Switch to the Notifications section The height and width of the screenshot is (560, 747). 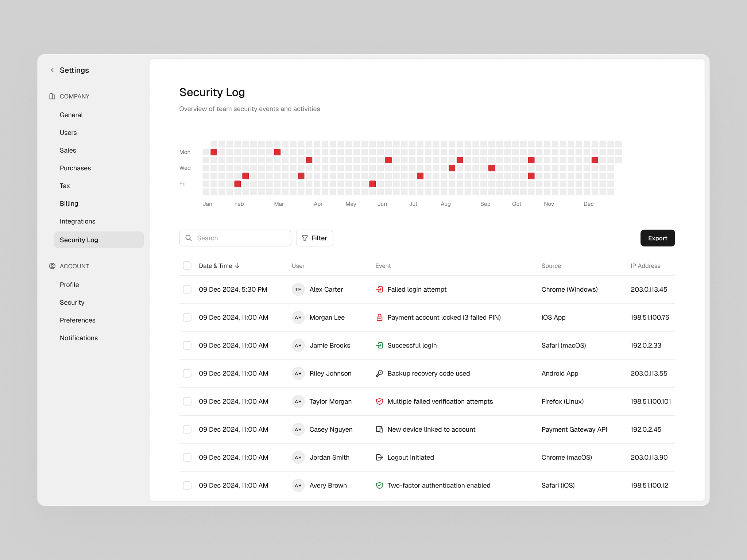[78, 338]
